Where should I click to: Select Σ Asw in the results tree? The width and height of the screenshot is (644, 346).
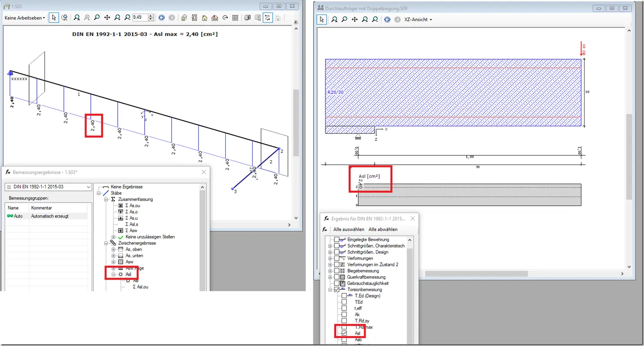[131, 231]
